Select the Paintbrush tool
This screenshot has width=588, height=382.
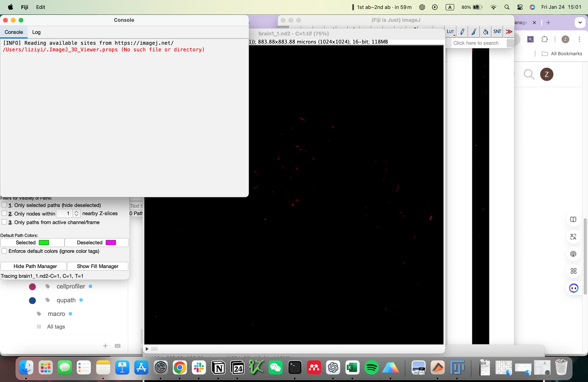coord(474,32)
